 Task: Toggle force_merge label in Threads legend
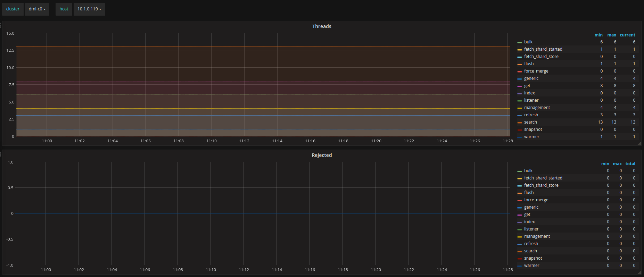[536, 71]
